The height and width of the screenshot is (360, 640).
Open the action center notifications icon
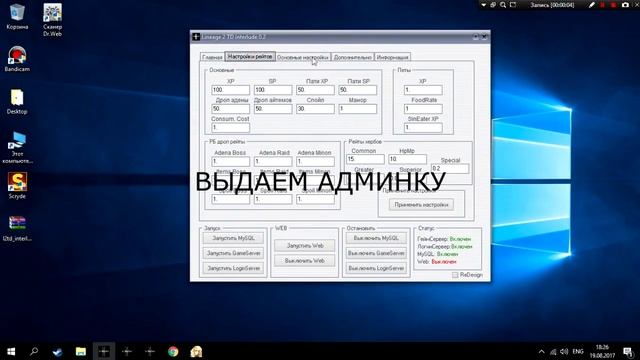point(629,351)
